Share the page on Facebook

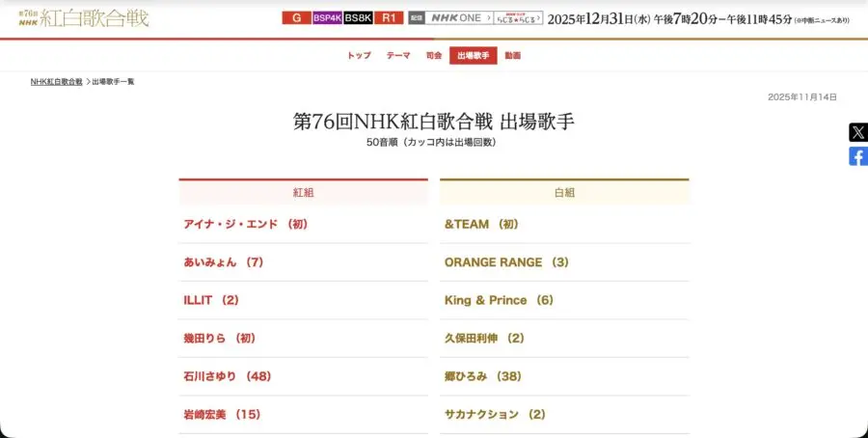(x=857, y=156)
